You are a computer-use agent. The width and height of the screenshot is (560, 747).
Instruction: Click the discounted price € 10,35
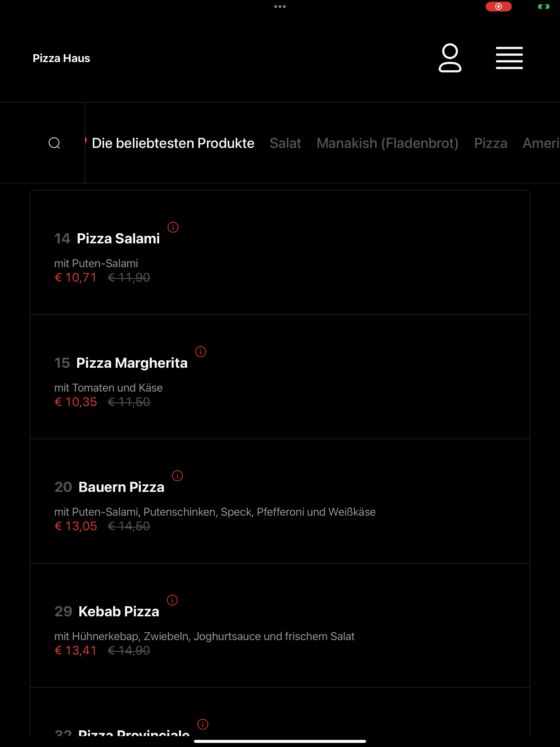coord(76,402)
